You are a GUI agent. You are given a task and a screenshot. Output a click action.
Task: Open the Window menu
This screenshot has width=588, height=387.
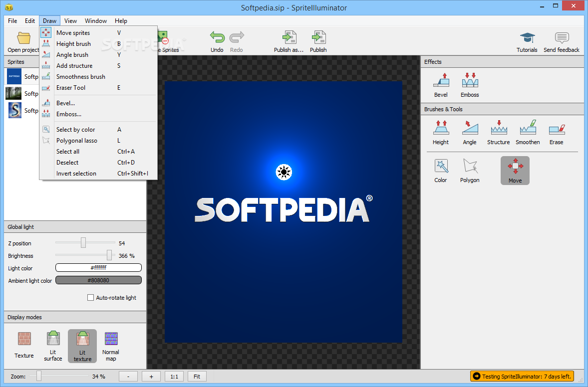(x=96, y=20)
